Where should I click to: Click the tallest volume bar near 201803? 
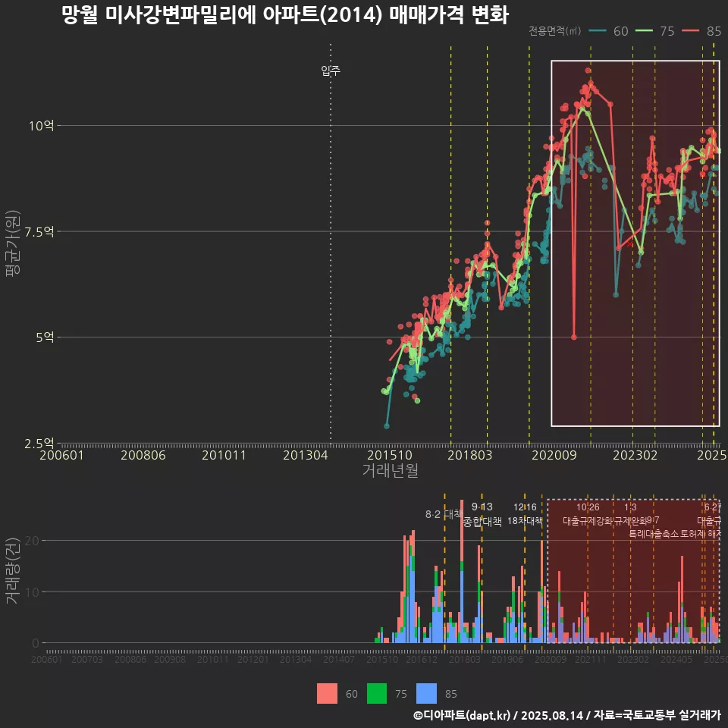pos(462,572)
